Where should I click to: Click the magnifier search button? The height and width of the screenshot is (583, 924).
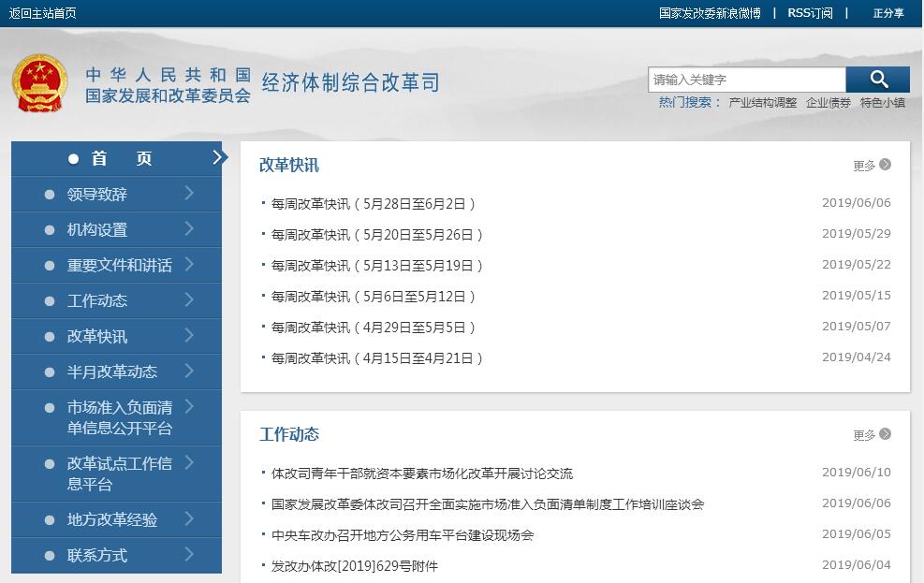pyautogui.click(x=877, y=80)
